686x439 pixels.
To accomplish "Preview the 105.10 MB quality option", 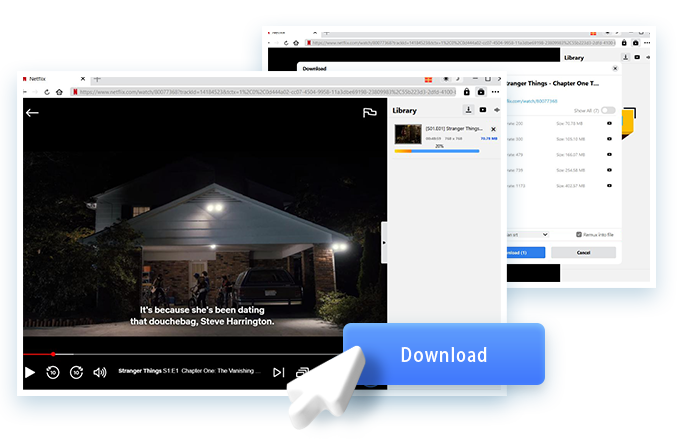I will coord(609,139).
